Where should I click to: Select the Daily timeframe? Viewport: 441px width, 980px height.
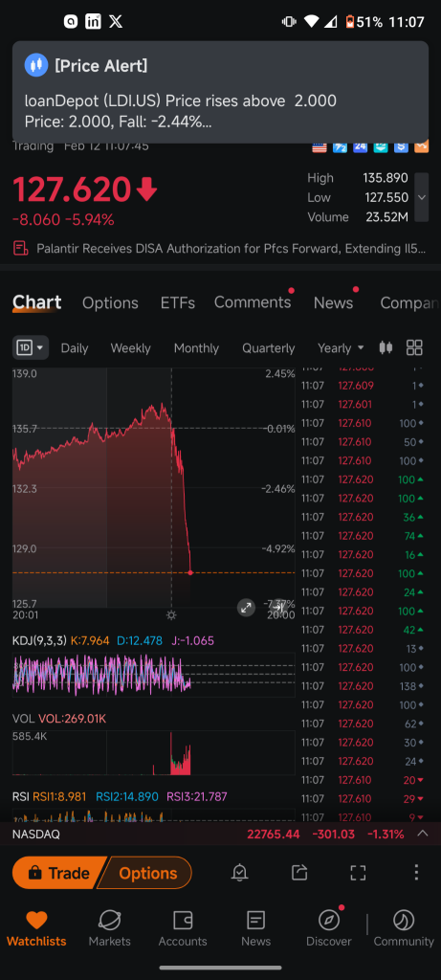(x=75, y=348)
